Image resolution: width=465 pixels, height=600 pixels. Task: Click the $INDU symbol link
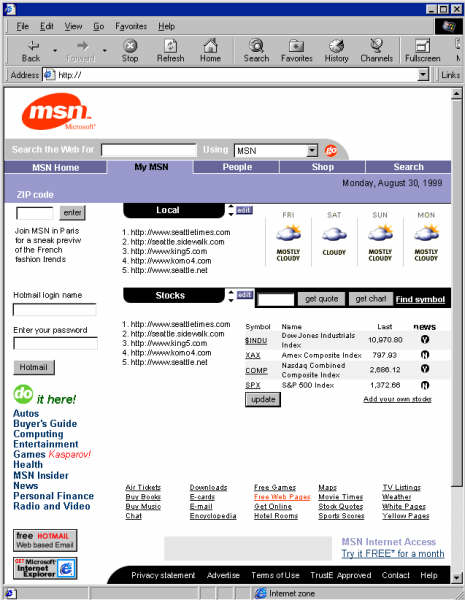pyautogui.click(x=256, y=340)
